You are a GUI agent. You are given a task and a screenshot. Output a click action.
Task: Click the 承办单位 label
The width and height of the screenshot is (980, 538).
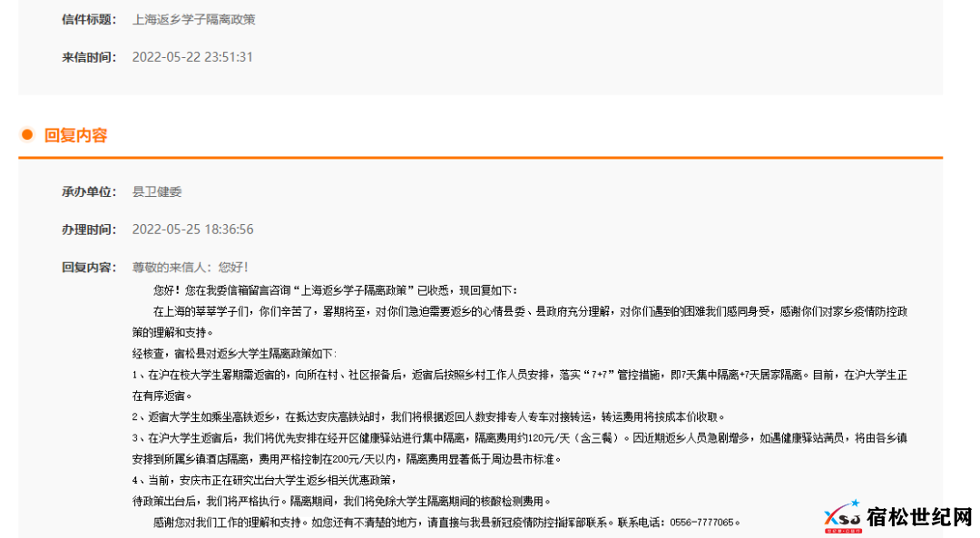click(89, 191)
